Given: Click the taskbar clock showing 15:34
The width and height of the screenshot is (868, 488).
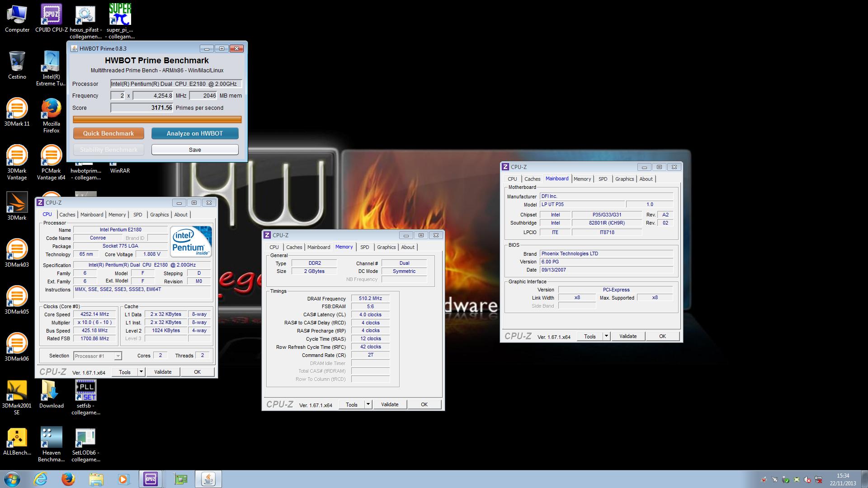Looking at the screenshot, I should coord(843,479).
